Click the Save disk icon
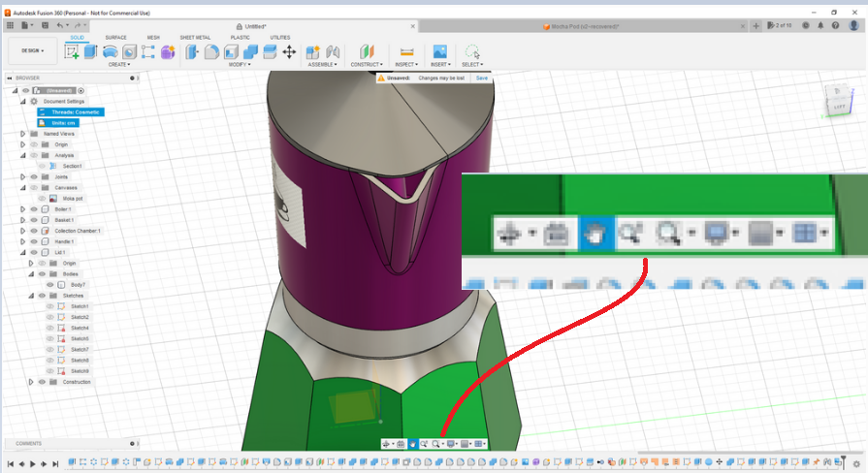 (x=46, y=25)
